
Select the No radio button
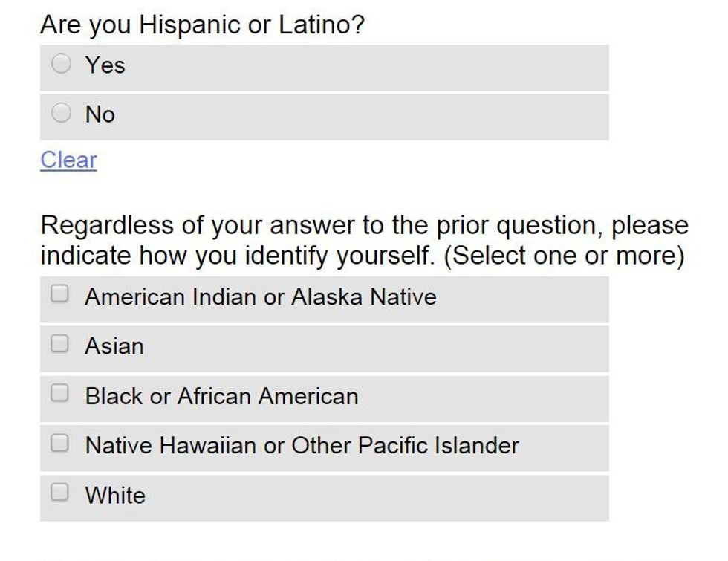pyautogui.click(x=62, y=114)
